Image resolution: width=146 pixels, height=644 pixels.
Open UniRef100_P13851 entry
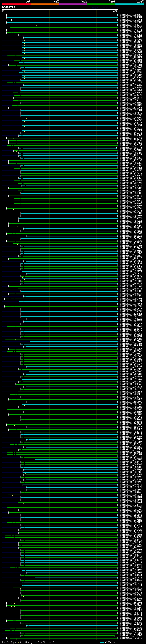pyautogui.click(x=131, y=72)
